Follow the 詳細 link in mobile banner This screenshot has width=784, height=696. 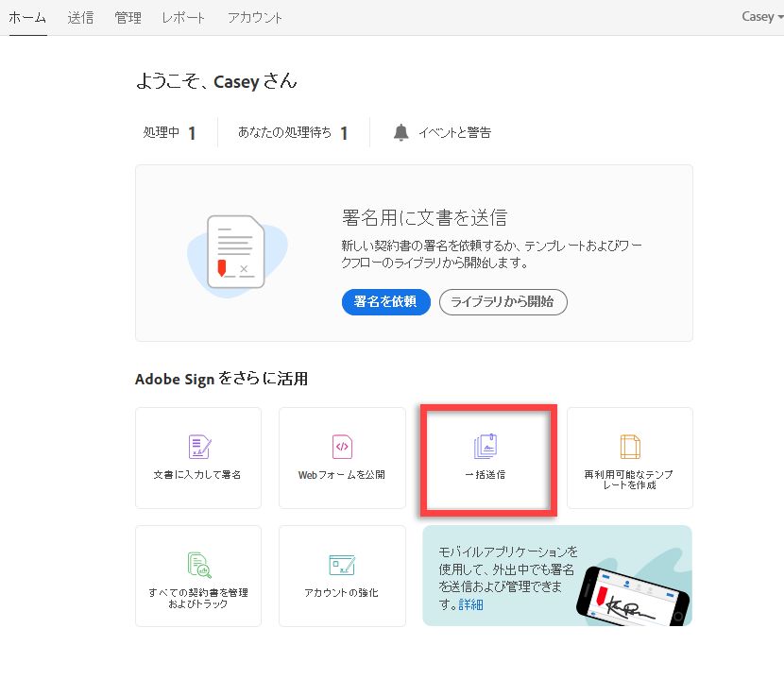point(471,604)
